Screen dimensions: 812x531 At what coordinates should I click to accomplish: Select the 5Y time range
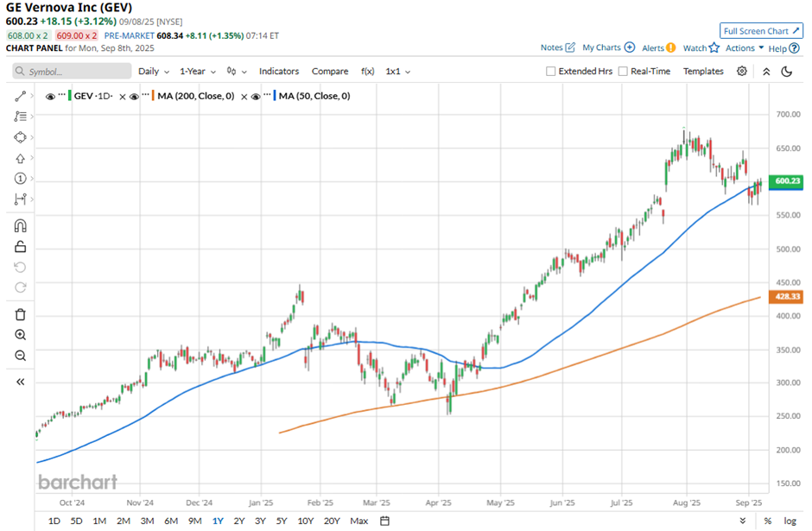[282, 521]
